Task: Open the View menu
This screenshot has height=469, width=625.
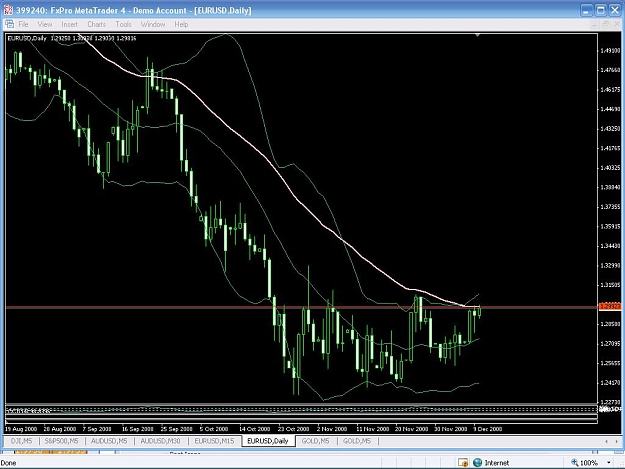Action: click(45, 24)
